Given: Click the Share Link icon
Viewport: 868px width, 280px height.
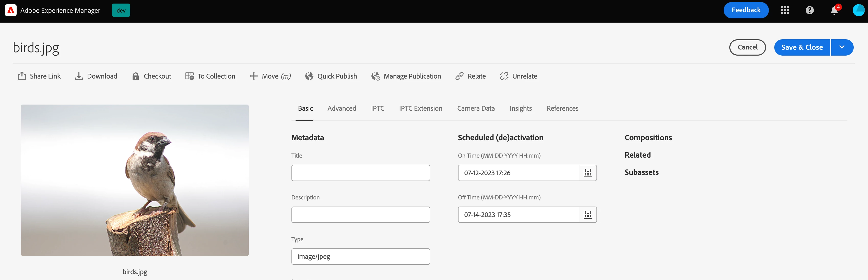Looking at the screenshot, I should [22, 76].
